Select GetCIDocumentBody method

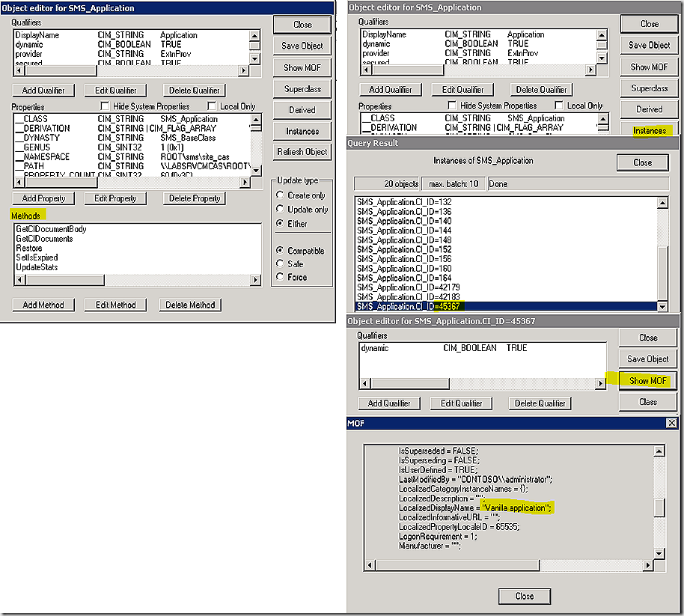coord(51,229)
